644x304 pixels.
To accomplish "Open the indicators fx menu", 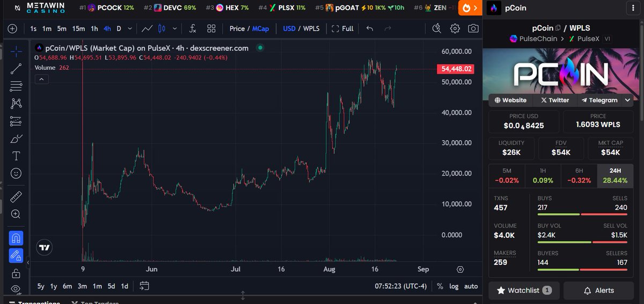I will 193,28.
